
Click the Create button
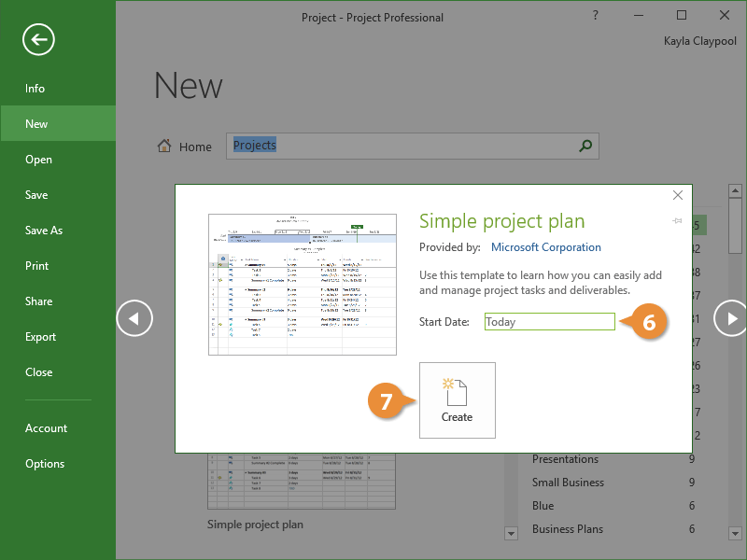tap(458, 400)
